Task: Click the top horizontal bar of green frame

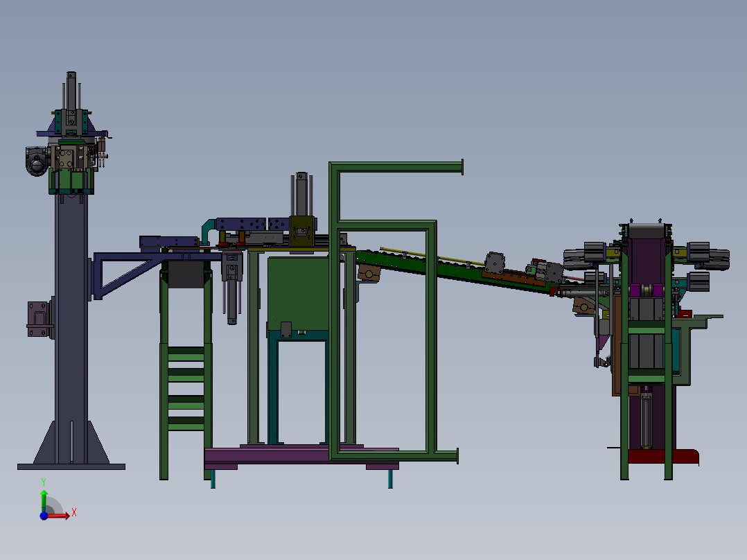Action: (396, 167)
